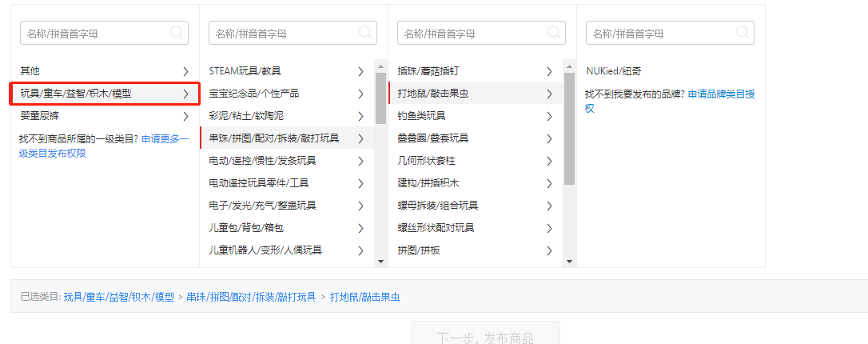
Task: Pick the NUKied/纽奇 brand
Action: click(x=613, y=71)
